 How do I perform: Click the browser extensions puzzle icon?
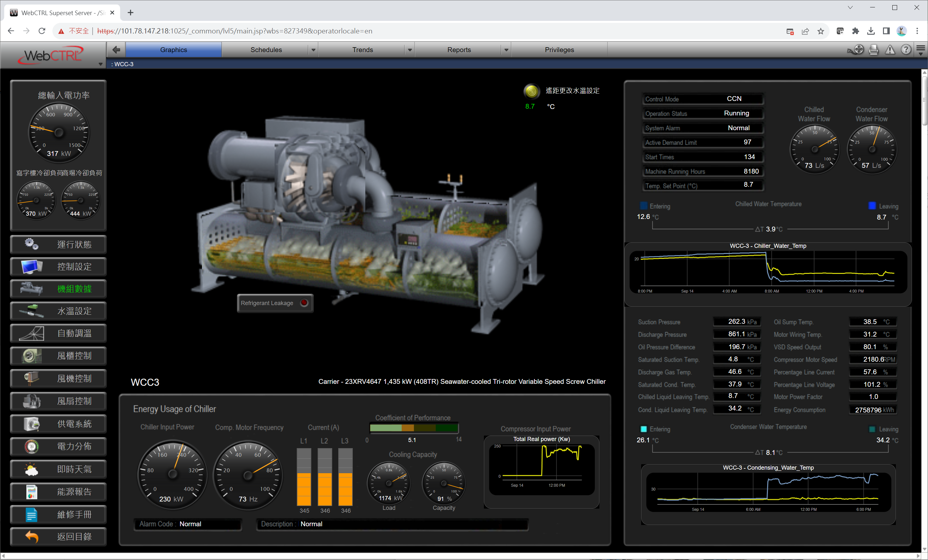point(856,31)
